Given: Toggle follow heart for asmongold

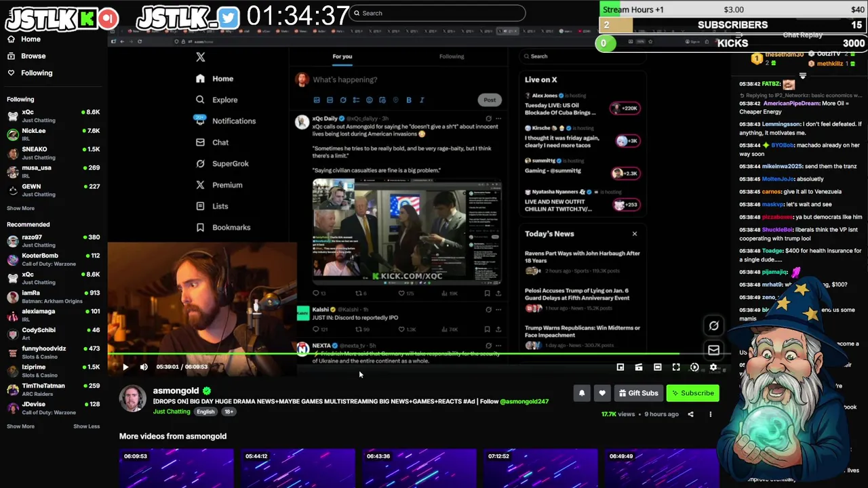Looking at the screenshot, I should click(602, 393).
